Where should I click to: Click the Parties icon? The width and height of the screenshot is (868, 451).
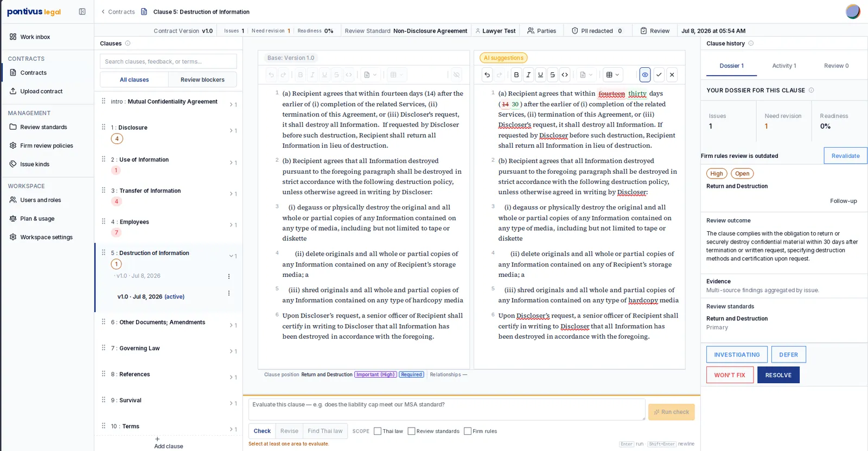pos(531,30)
